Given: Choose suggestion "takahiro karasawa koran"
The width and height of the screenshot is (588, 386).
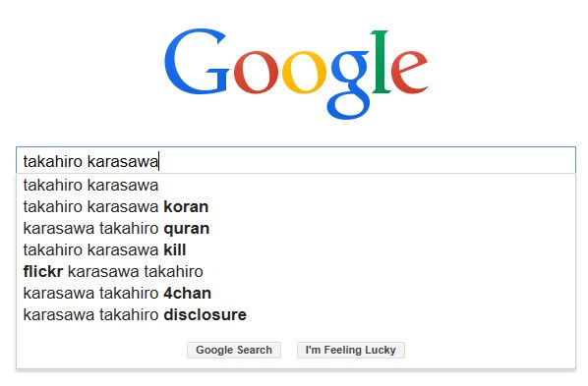Looking at the screenshot, I should coord(296,207).
